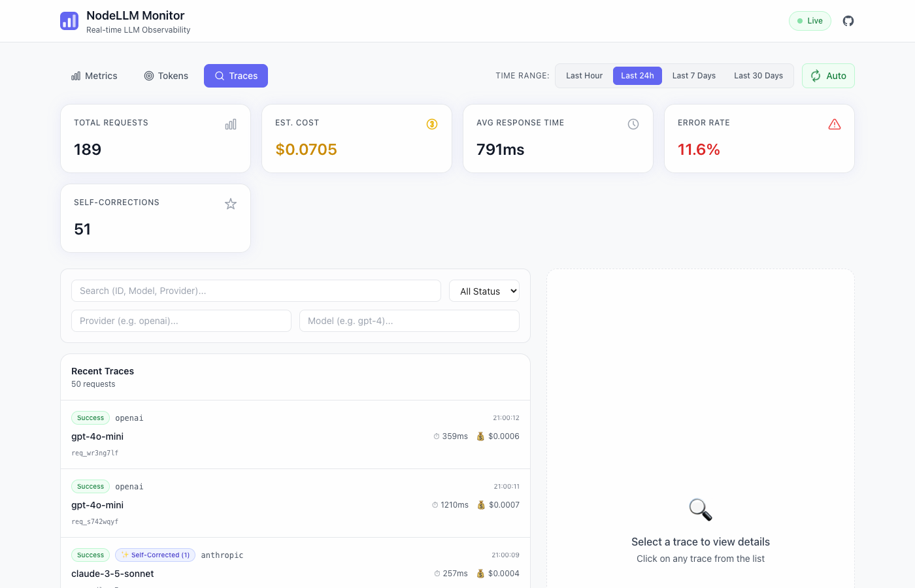Select the Last Hour time range
This screenshot has width=915, height=588.
point(584,76)
